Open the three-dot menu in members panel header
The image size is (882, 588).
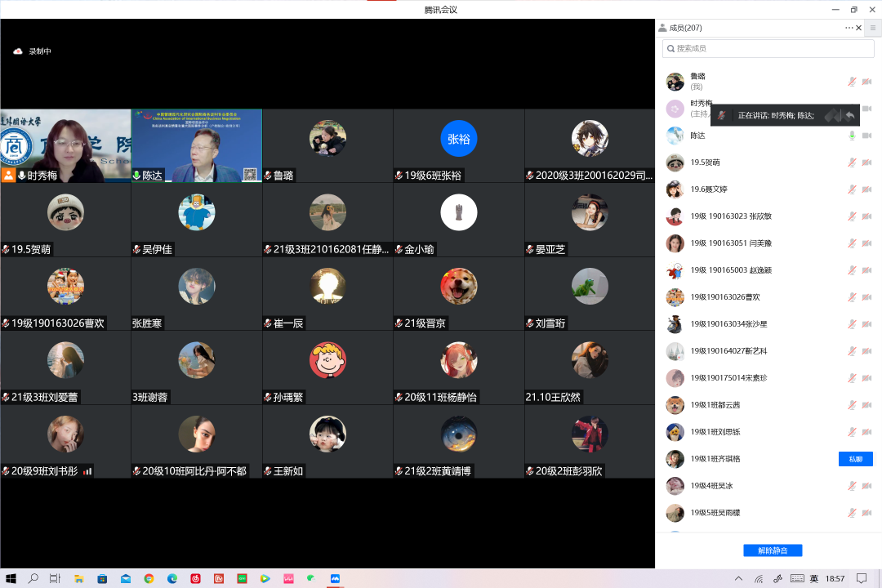[x=849, y=28]
